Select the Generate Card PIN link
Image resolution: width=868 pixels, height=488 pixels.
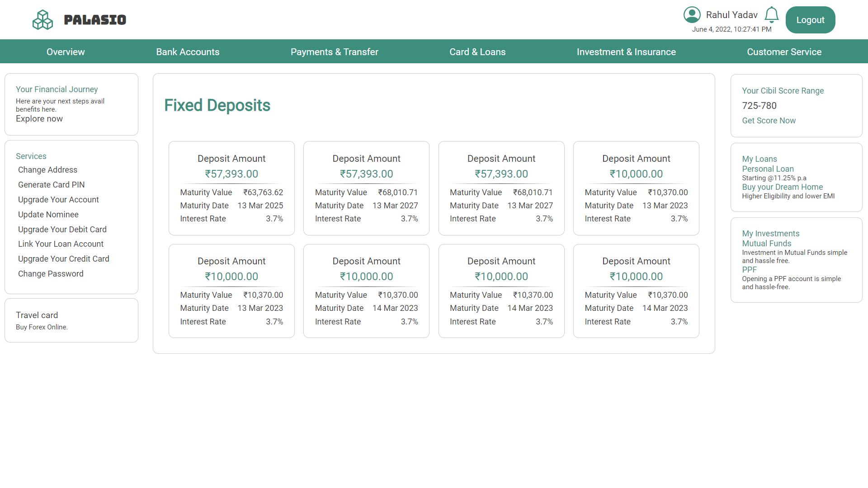(51, 185)
